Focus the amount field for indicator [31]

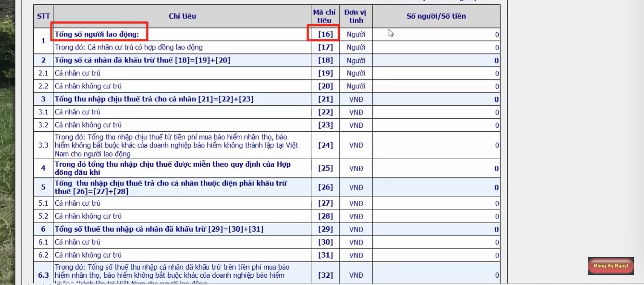(x=436, y=255)
